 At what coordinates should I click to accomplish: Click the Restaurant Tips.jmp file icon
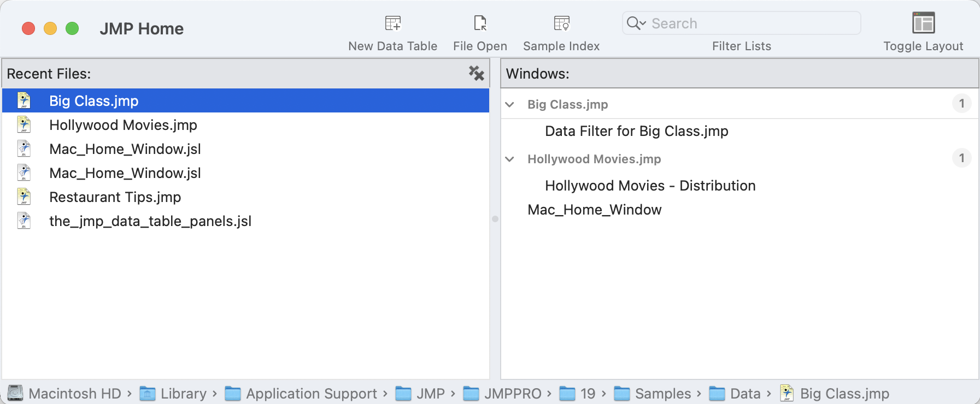tap(24, 197)
